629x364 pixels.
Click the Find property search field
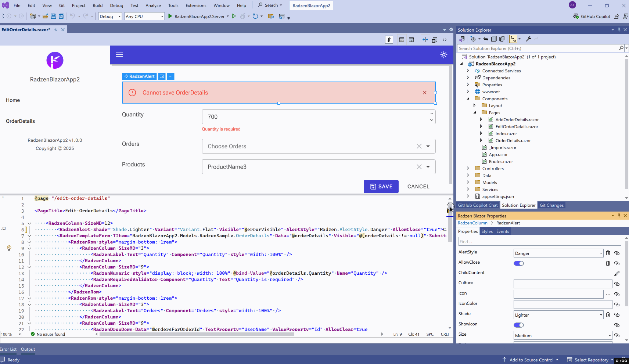[540, 241]
